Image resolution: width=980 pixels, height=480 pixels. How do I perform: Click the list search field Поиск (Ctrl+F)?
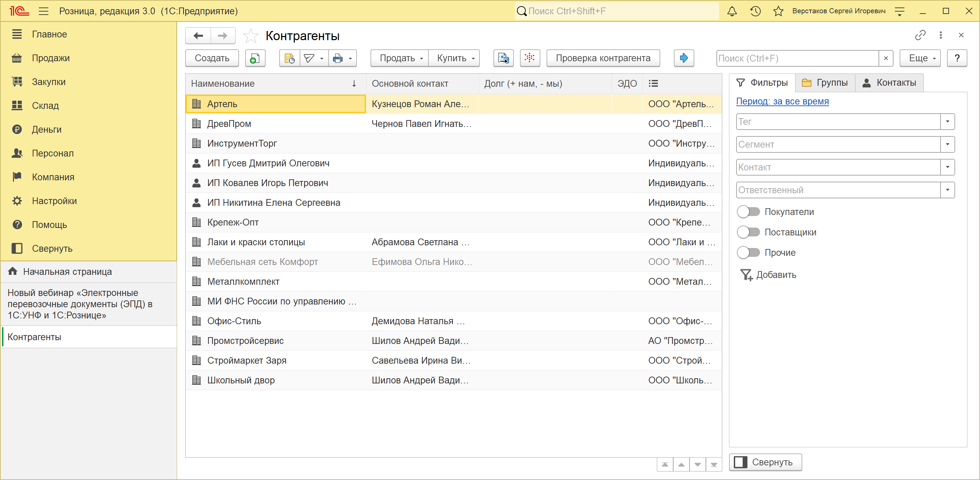[797, 58]
